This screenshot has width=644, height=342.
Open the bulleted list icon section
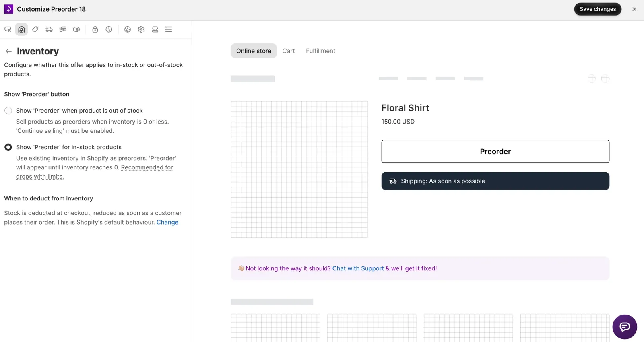(169, 29)
